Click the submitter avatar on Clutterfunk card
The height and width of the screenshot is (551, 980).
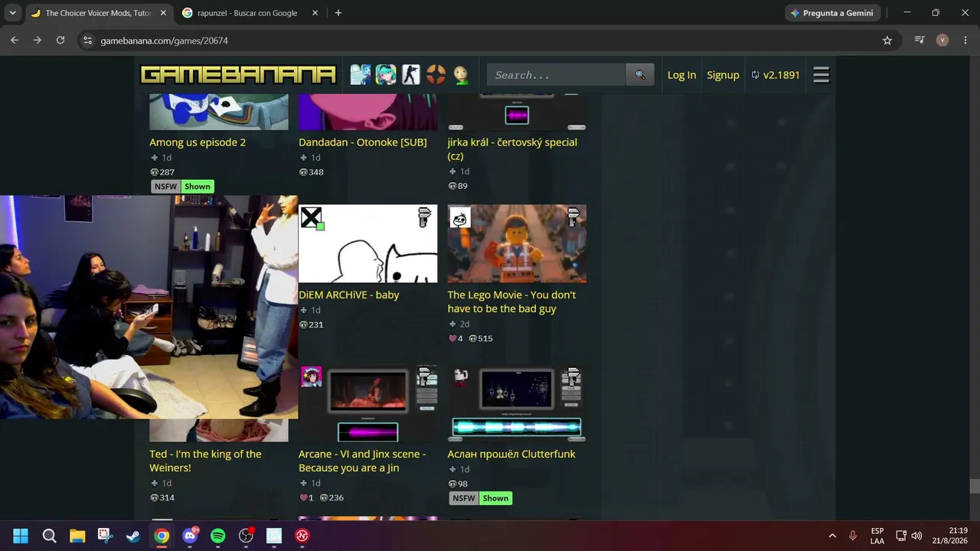(x=460, y=377)
